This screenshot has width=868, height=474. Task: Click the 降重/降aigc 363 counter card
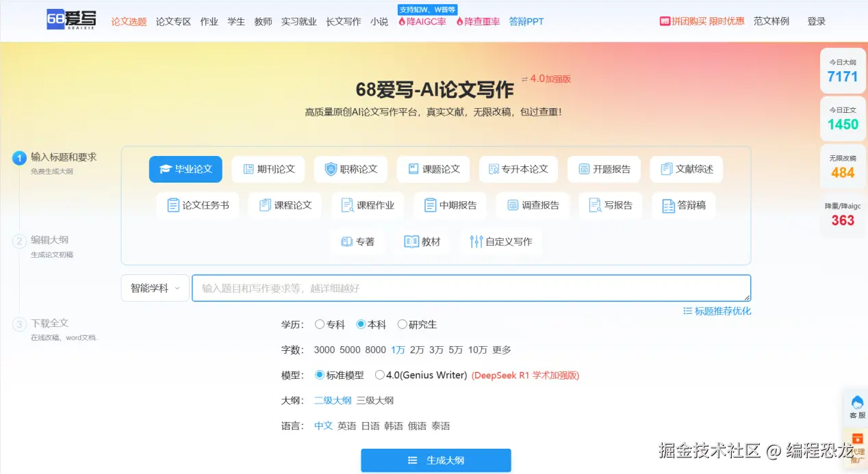point(843,215)
